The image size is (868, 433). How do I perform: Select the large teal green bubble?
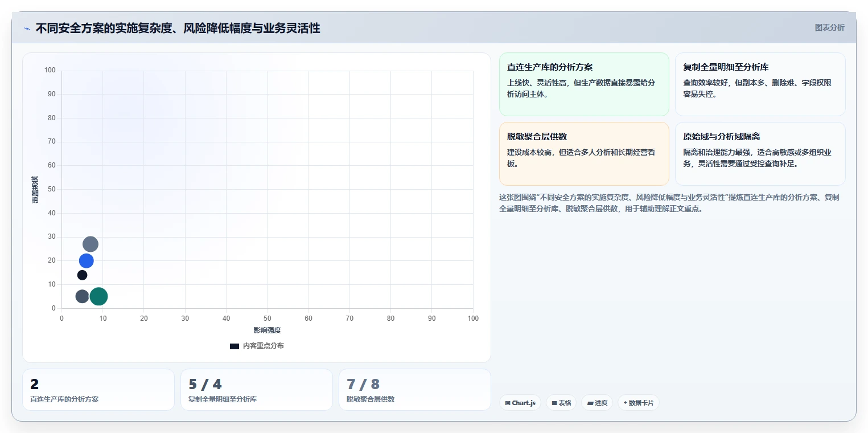pyautogui.click(x=98, y=296)
